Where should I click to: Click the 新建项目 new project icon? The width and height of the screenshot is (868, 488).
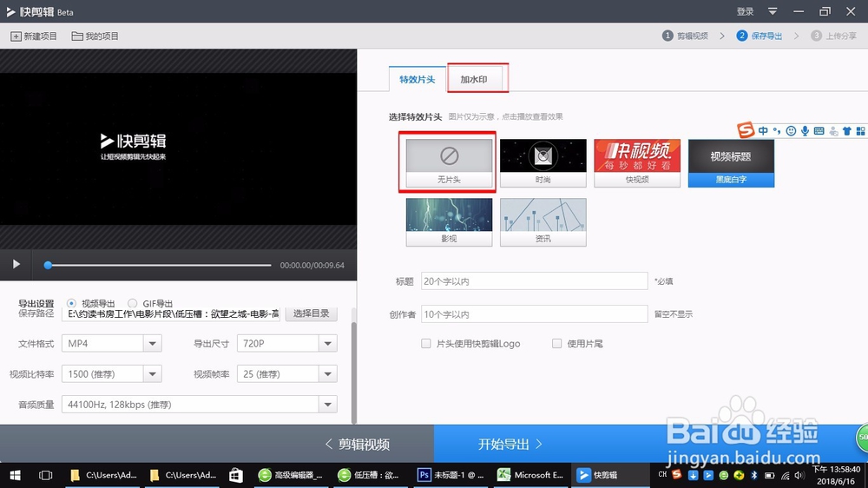coord(16,36)
